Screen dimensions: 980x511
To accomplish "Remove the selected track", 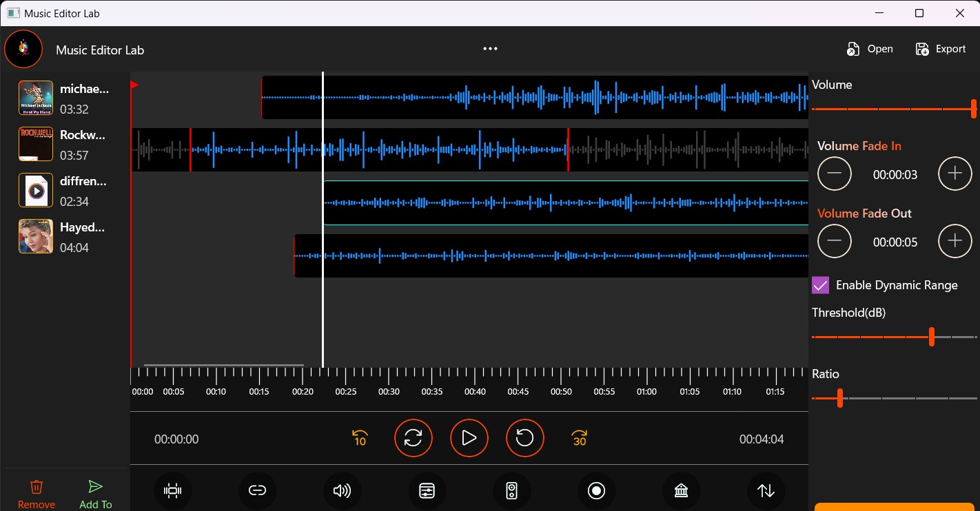I will pyautogui.click(x=37, y=493).
